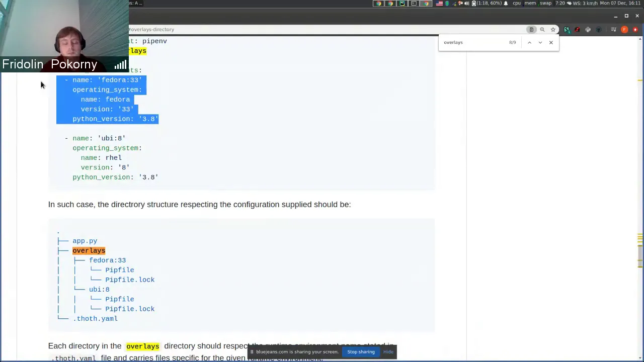This screenshot has height=362, width=644.
Task: Open the red crossed-out extension icon
Action: pos(577,30)
